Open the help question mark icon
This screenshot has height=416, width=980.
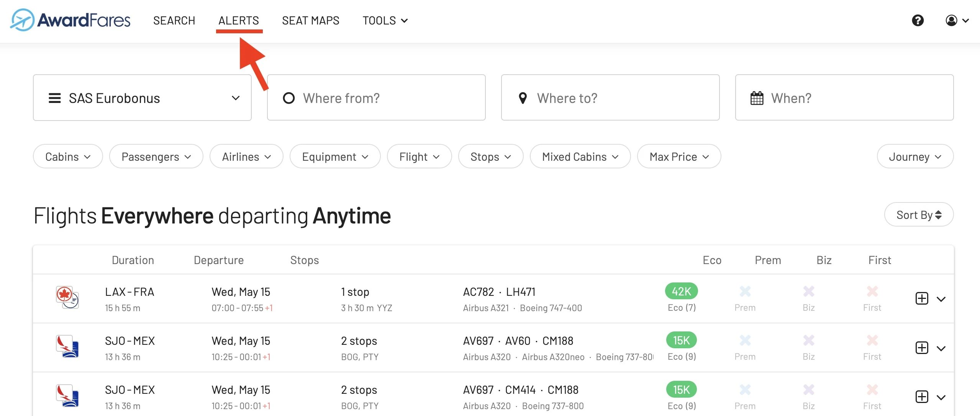click(x=918, y=20)
